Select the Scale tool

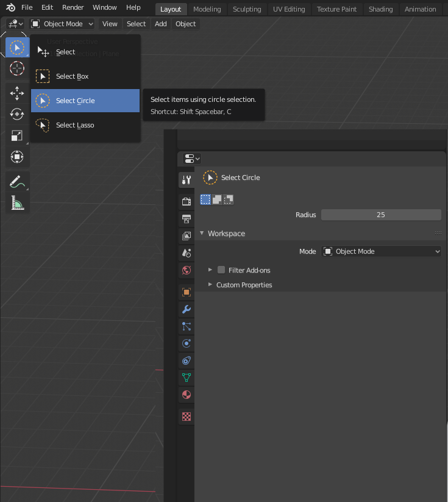point(17,135)
